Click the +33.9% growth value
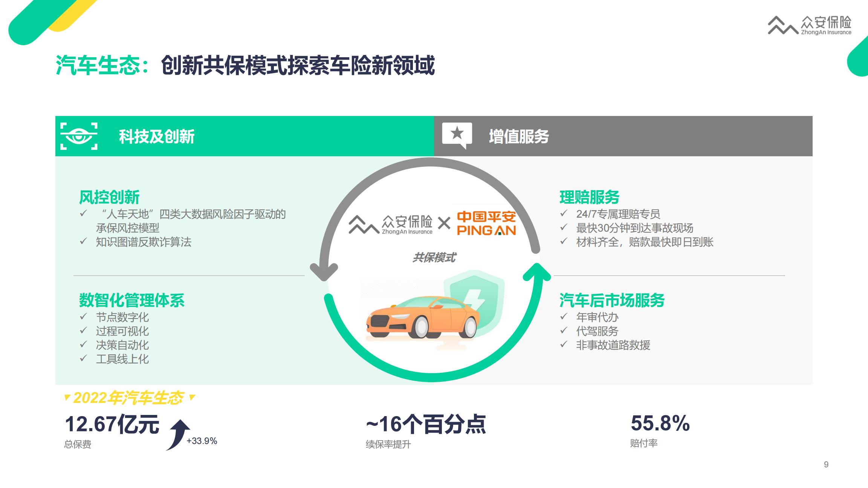Image resolution: width=868 pixels, height=488 pixels. pyautogui.click(x=202, y=441)
